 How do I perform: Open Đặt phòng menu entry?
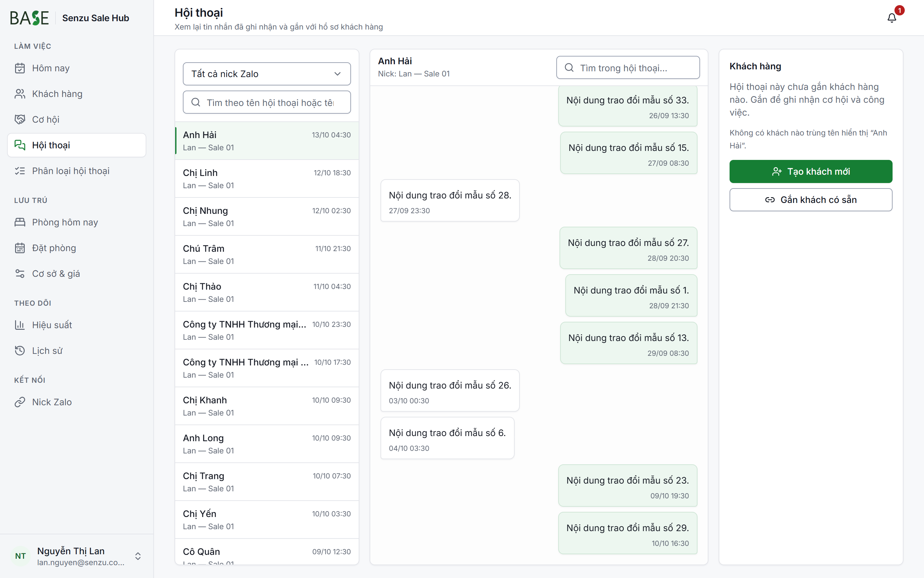77,248
